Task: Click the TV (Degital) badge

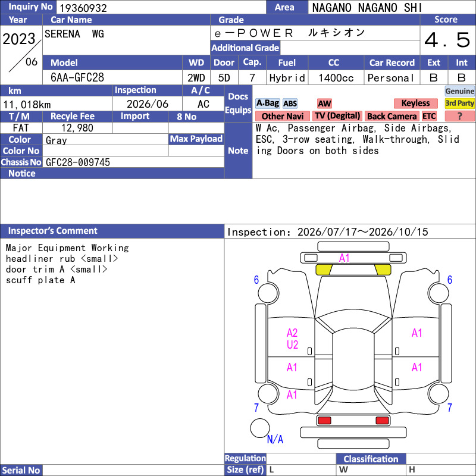Action: pos(337,116)
